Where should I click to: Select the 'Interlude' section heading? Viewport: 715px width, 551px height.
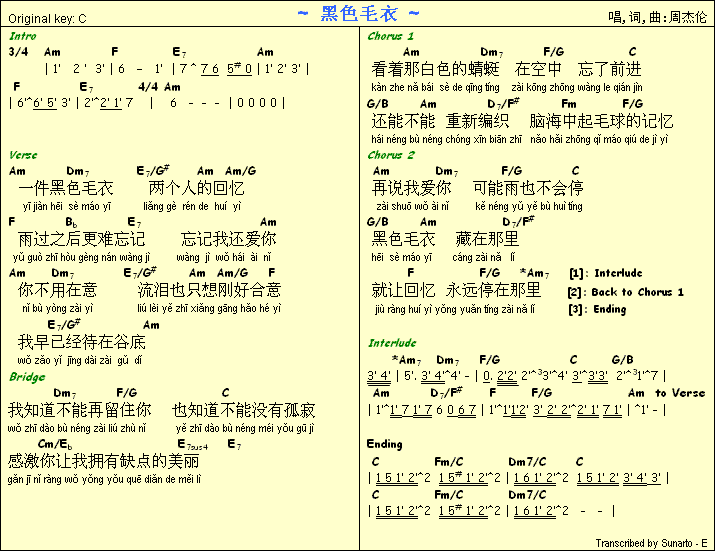click(x=392, y=343)
